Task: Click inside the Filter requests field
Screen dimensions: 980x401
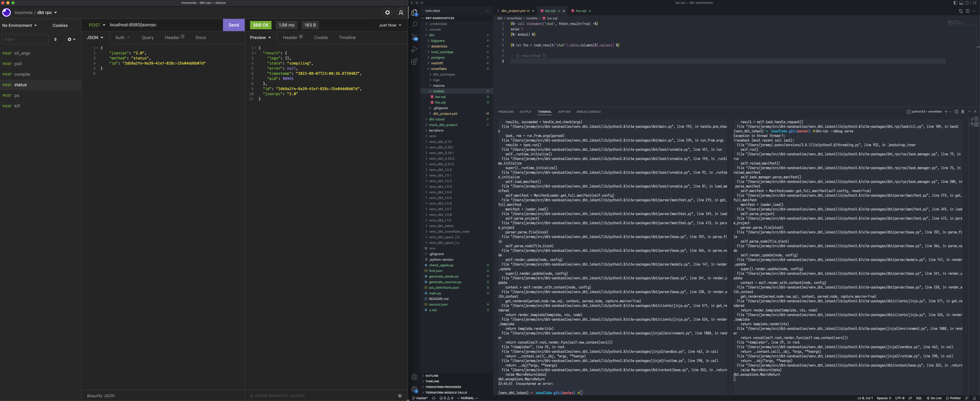Action: [25, 39]
